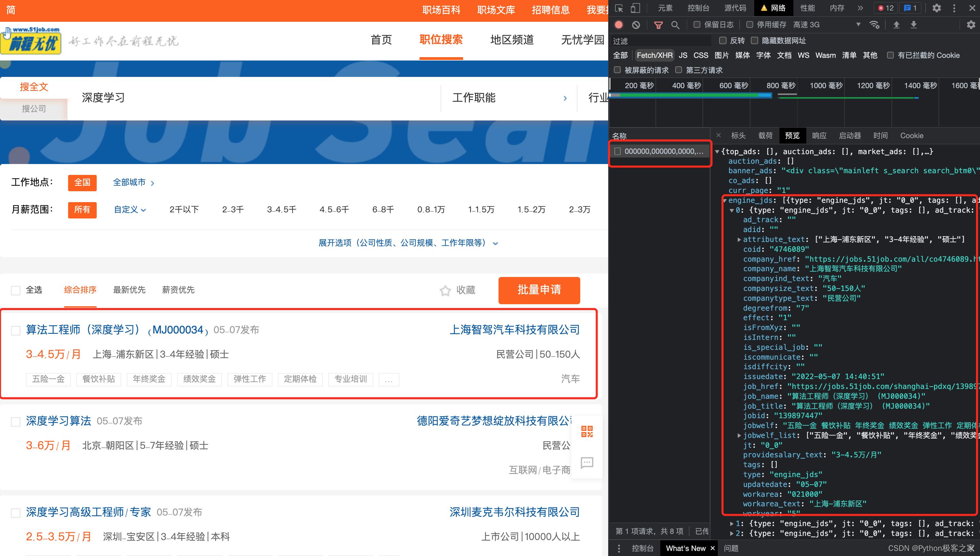Toggle the 反转 filter checkbox
Viewport: 980px width, 556px height.
[x=723, y=40]
